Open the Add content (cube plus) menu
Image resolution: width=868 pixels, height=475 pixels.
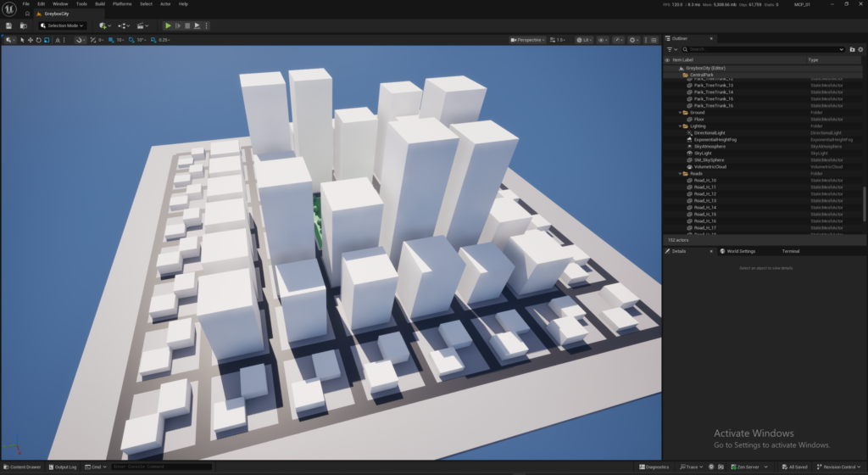click(x=104, y=25)
